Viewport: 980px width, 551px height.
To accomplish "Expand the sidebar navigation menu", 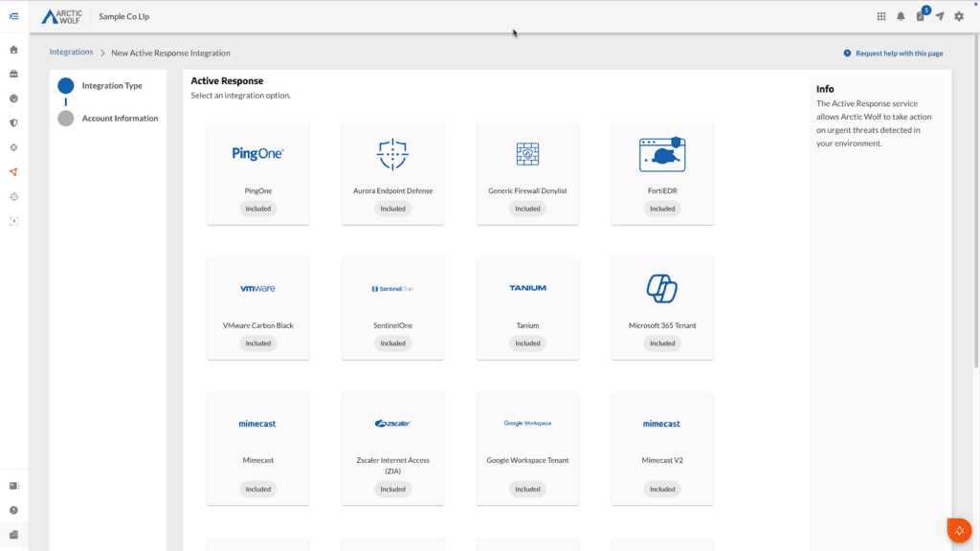I will click(13, 16).
